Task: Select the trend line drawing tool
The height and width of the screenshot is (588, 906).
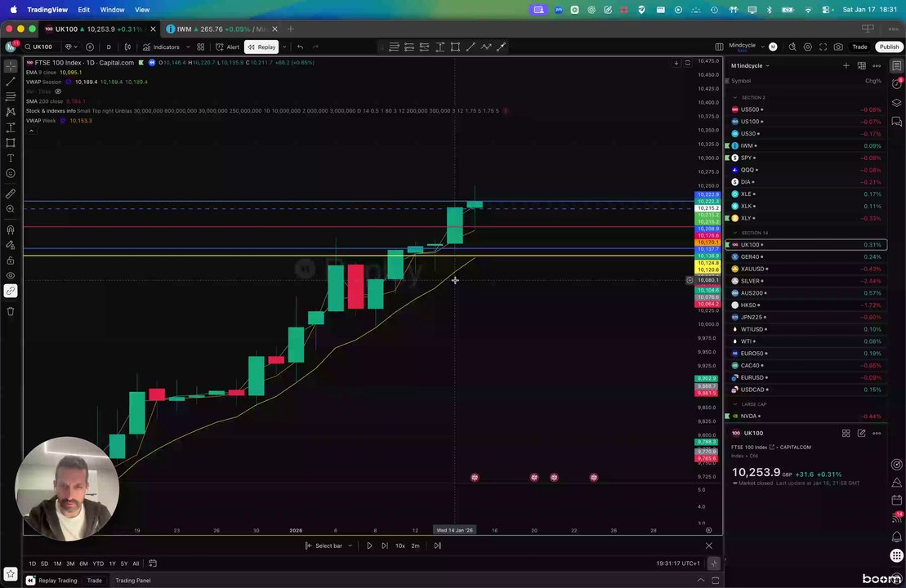Action: pos(11,82)
